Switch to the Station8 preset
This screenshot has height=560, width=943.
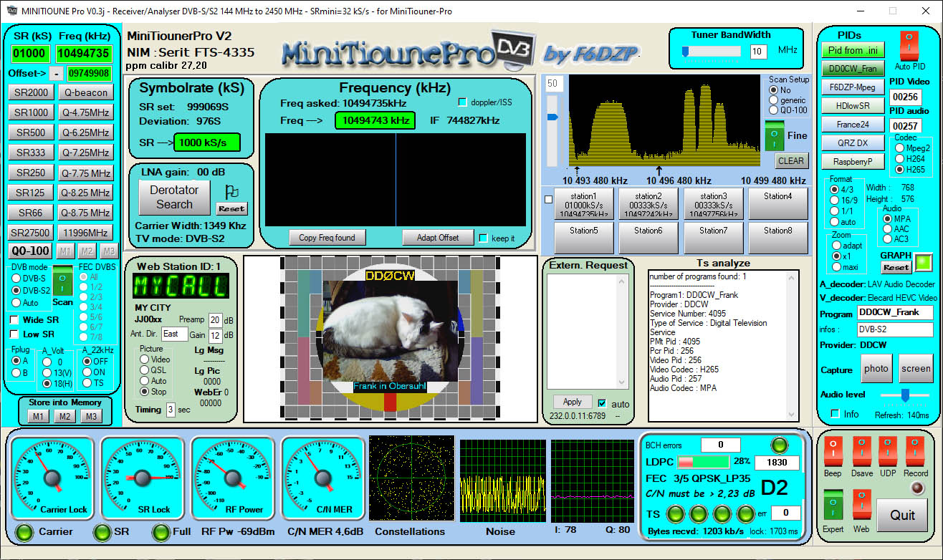778,236
